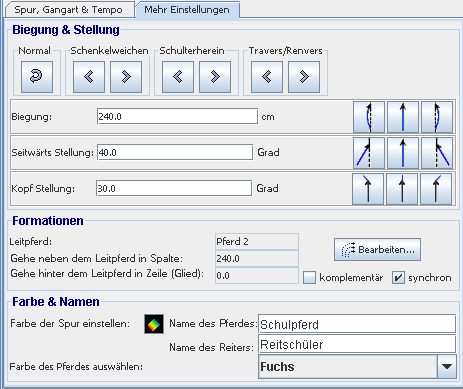Screen dimensions: 463x389
Task: Set Seitwärts Stellung angled left icon
Action: point(369,153)
